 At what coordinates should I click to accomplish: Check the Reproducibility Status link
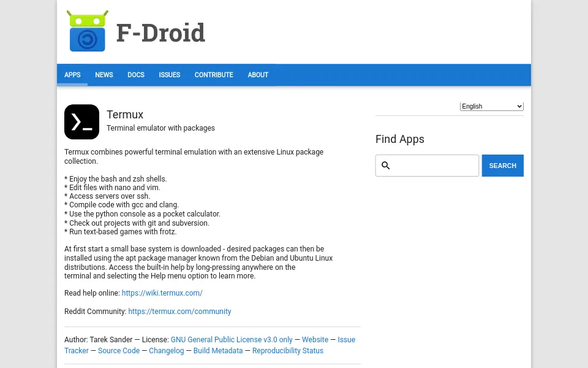tap(288, 350)
